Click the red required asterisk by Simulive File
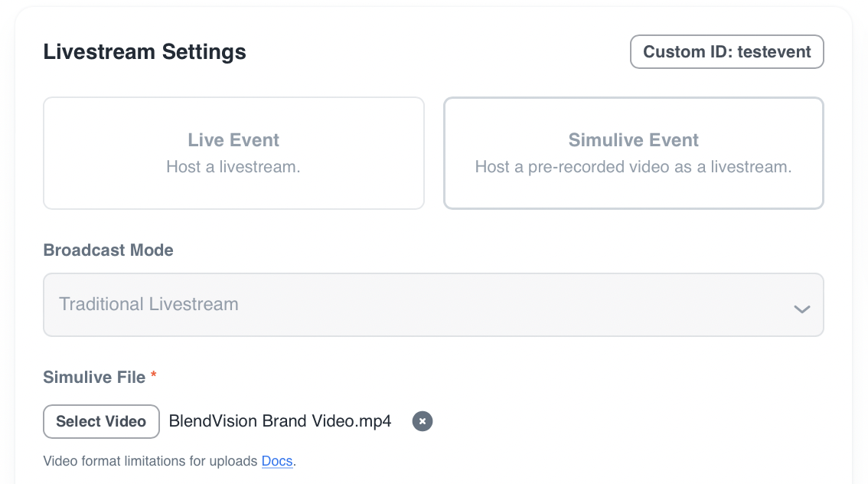 point(154,376)
